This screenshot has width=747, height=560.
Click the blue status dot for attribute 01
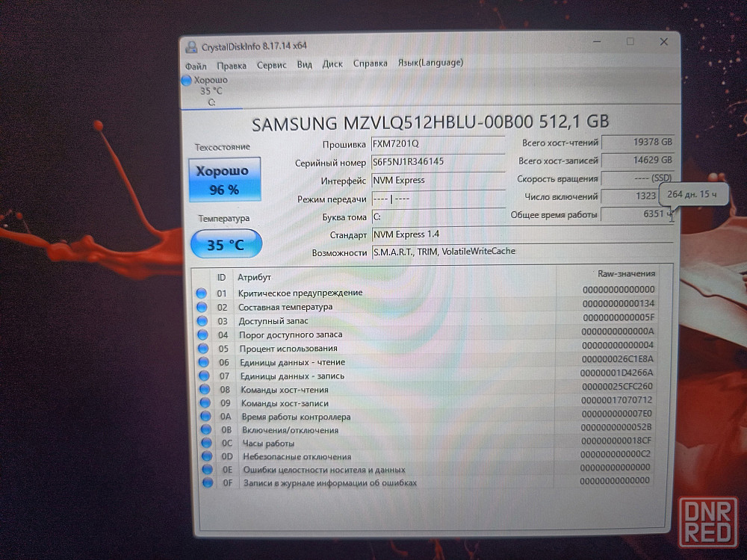pos(202,293)
